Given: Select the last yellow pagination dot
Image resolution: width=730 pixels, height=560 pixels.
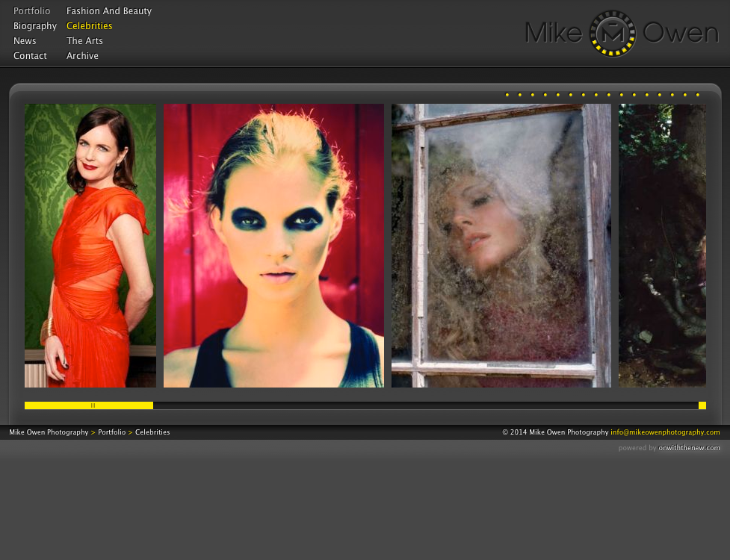Looking at the screenshot, I should pos(697,95).
